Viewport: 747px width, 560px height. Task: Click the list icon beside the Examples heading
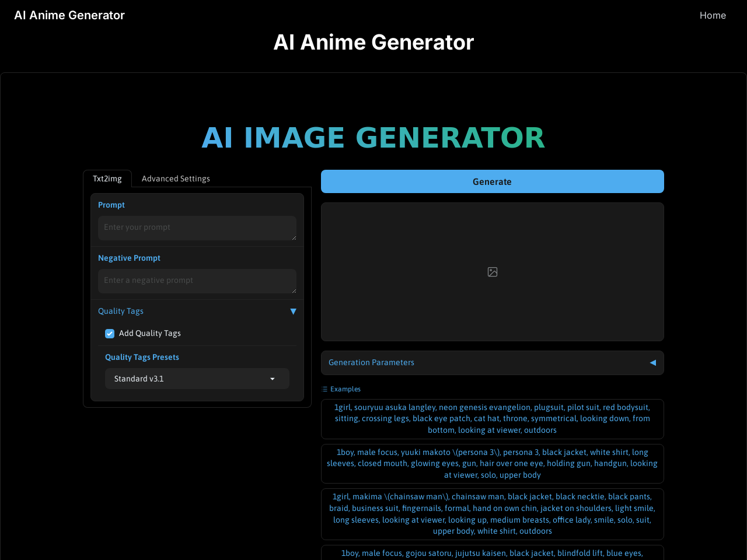point(324,388)
